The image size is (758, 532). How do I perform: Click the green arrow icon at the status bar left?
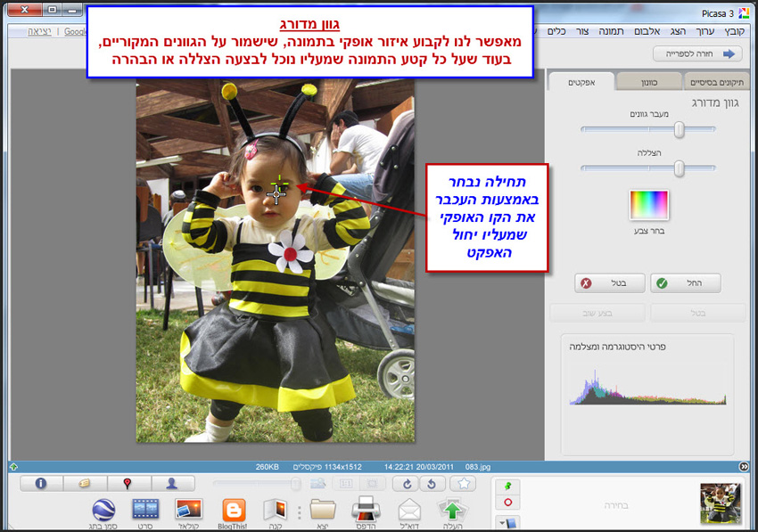pyautogui.click(x=13, y=467)
